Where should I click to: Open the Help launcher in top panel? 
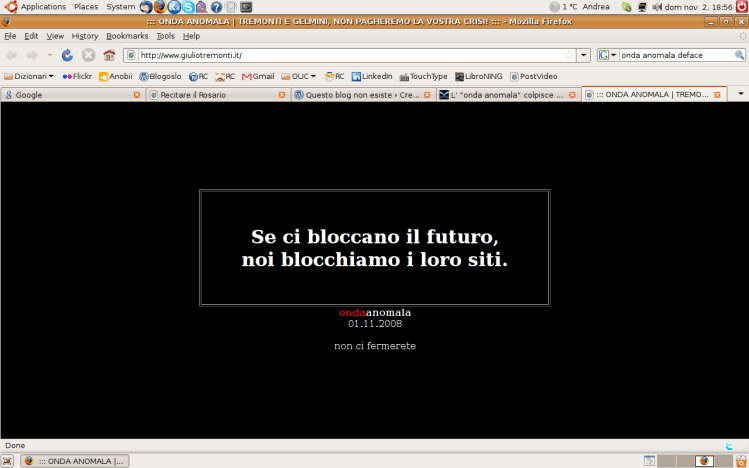(x=216, y=7)
